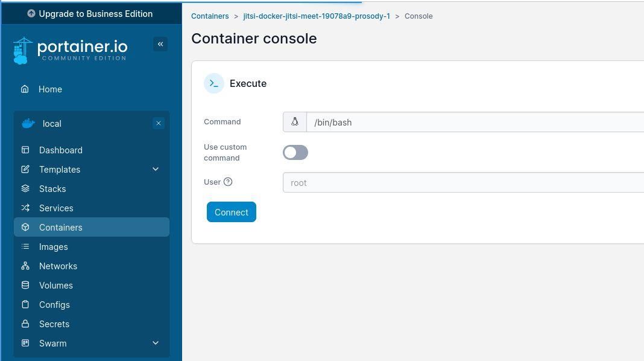Click the Networks icon in sidebar
The width and height of the screenshot is (644, 361).
[x=25, y=266]
